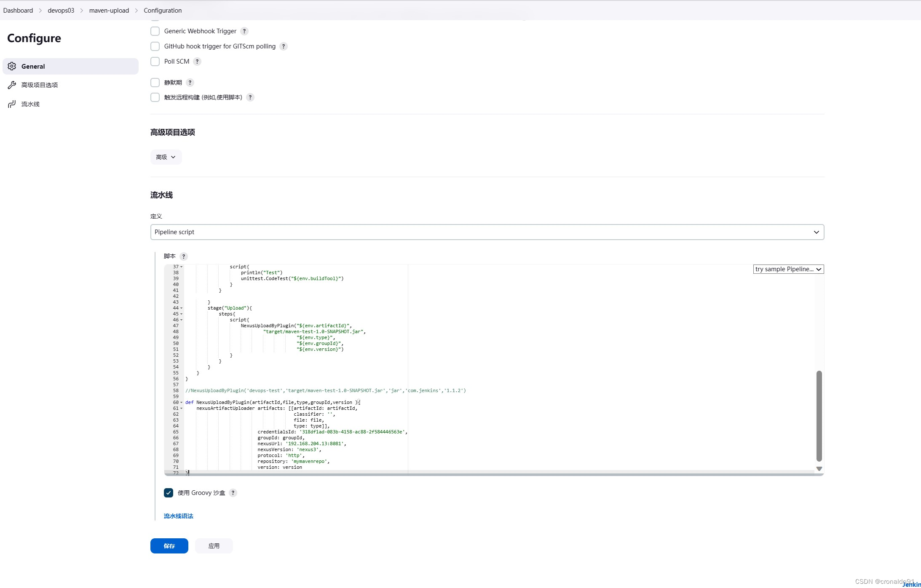Click line 58 comment in script editor
Image resolution: width=921 pixels, height=588 pixels.
click(326, 390)
